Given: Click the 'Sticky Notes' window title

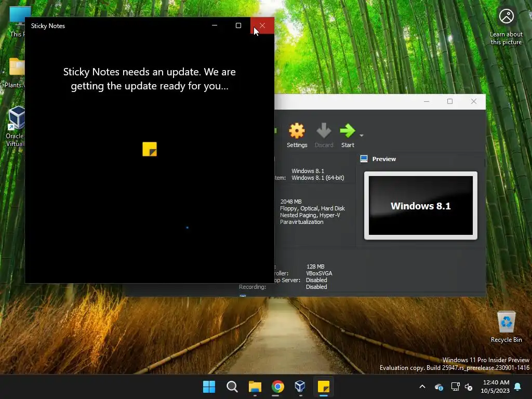Looking at the screenshot, I should 48,26.
